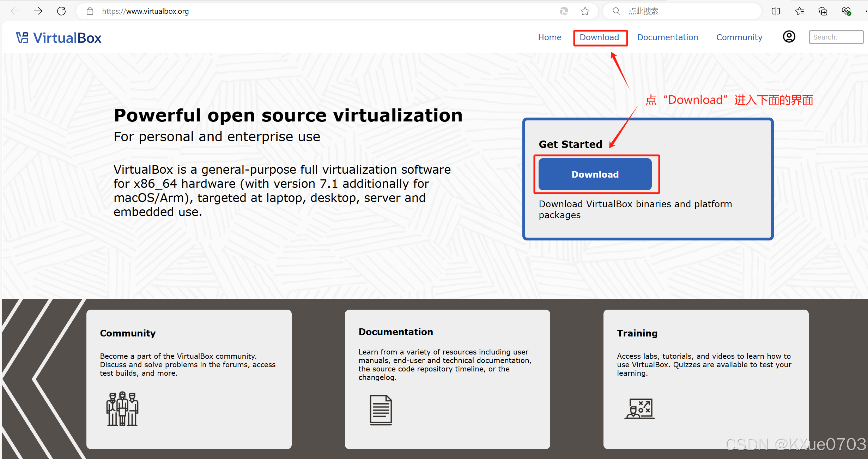Open the Community navigation link
868x459 pixels.
point(739,37)
